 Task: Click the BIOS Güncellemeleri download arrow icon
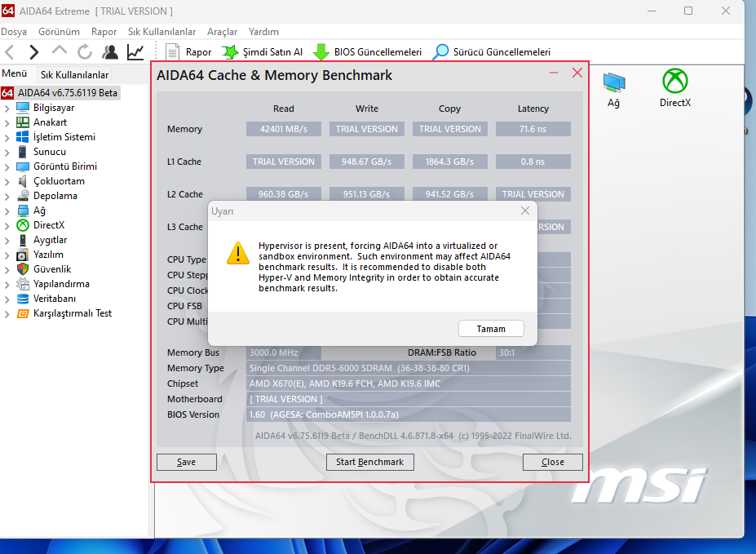(x=321, y=52)
